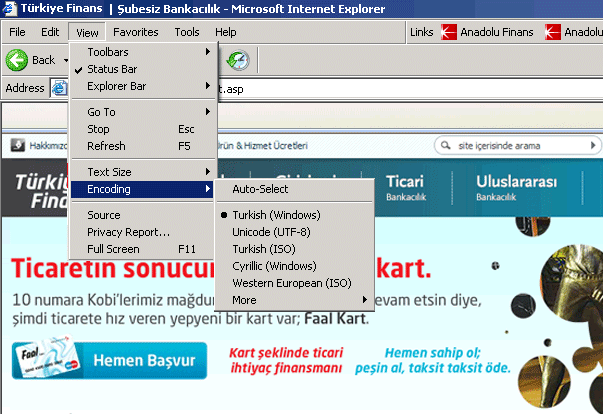Select Turkish (ISO) encoding
This screenshot has height=414, width=603.
pyautogui.click(x=295, y=249)
